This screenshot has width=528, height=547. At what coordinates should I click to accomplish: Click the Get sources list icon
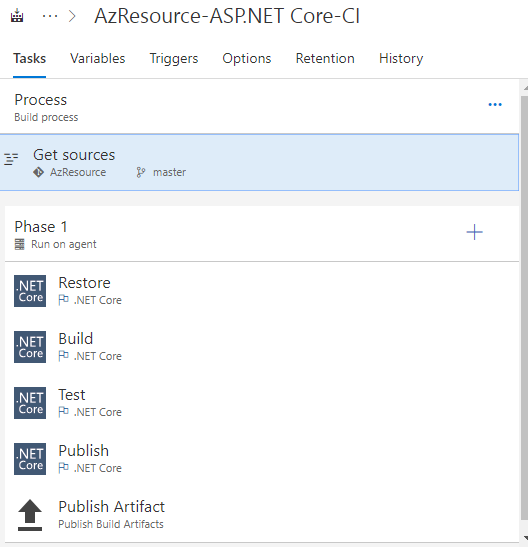click(11, 159)
